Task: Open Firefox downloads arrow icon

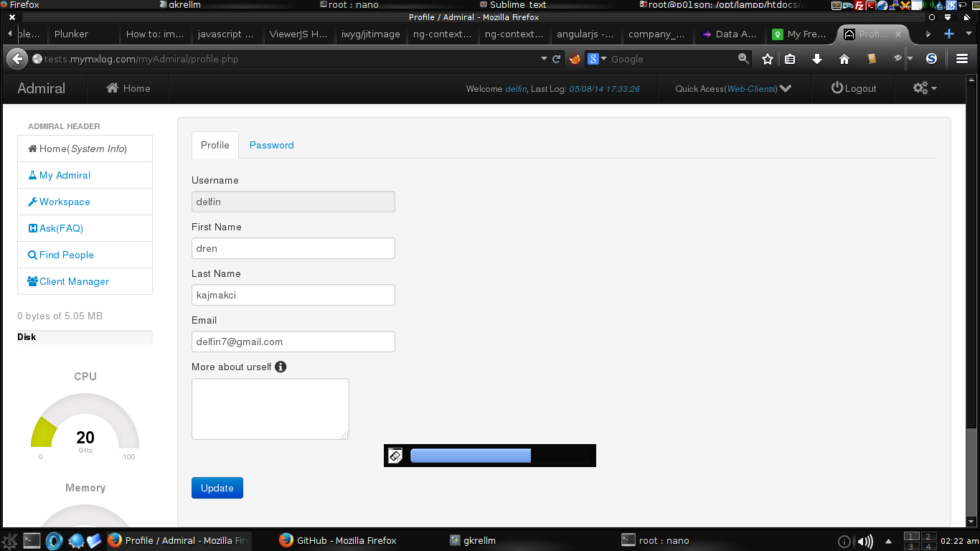Action: (816, 59)
